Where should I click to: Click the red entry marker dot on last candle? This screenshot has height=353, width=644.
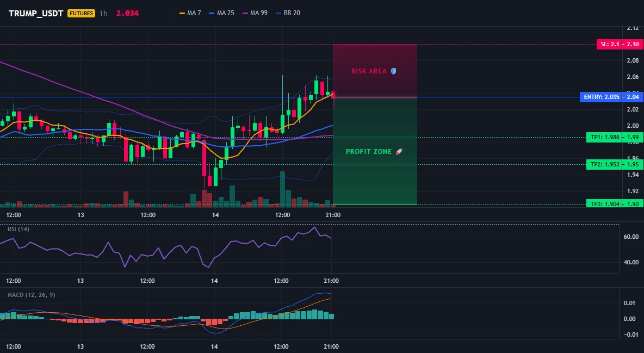click(x=333, y=95)
